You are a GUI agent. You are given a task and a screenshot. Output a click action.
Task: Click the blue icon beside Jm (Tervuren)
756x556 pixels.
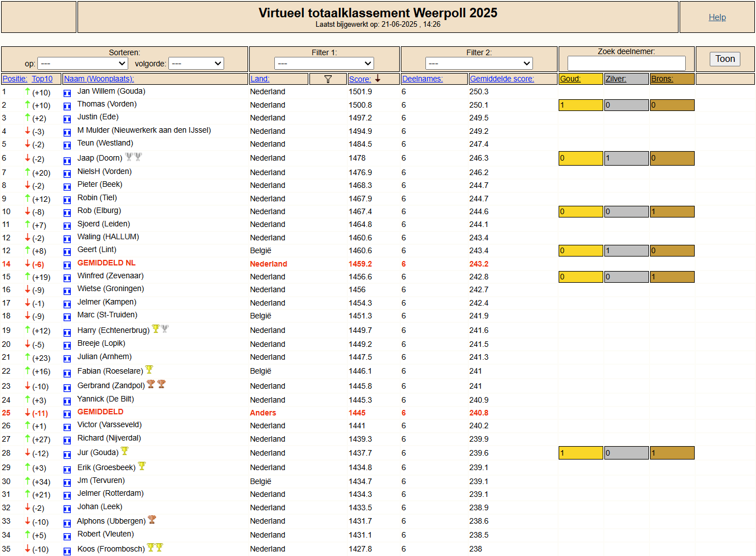(x=67, y=482)
